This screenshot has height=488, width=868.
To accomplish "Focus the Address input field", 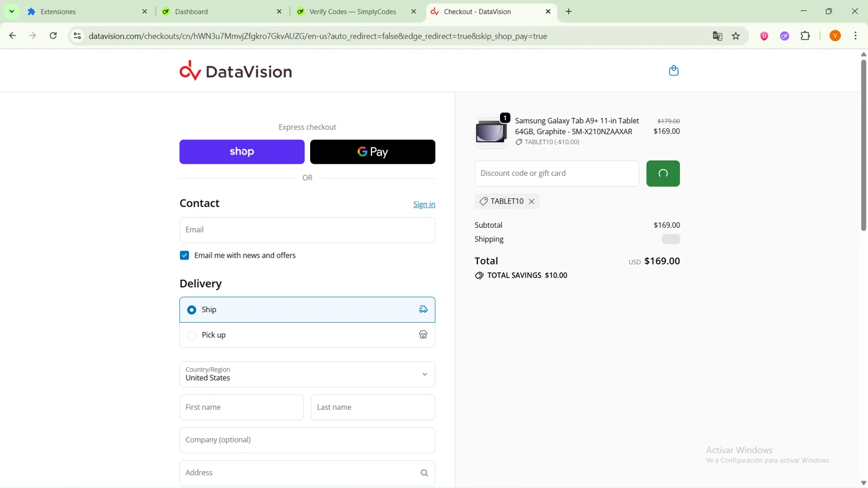I will click(307, 473).
